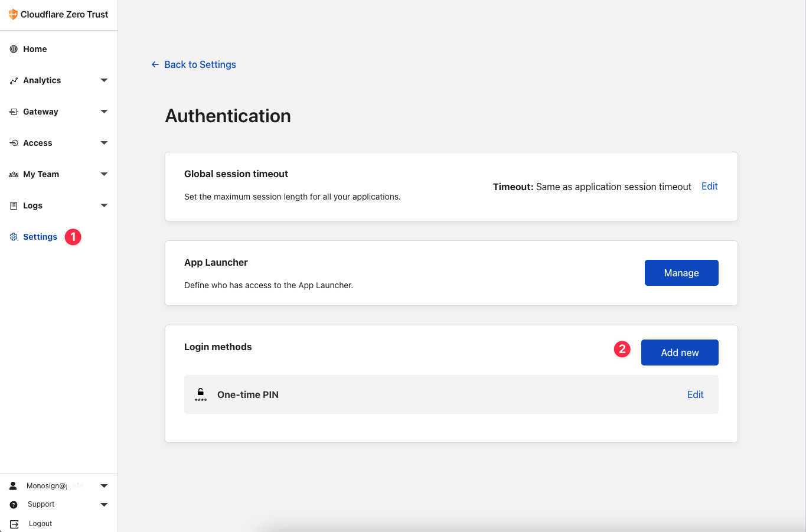
Task: Expand the My Team arrow
Action: click(104, 174)
